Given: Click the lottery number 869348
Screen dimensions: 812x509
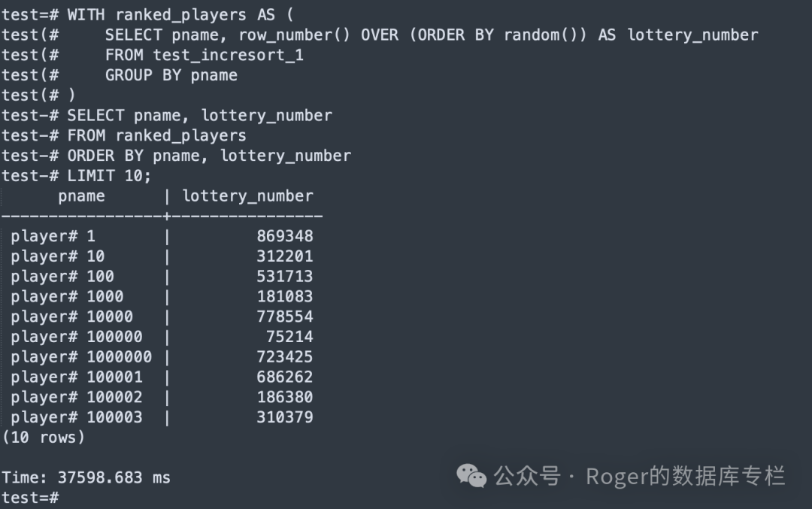Looking at the screenshot, I should coord(284,236).
